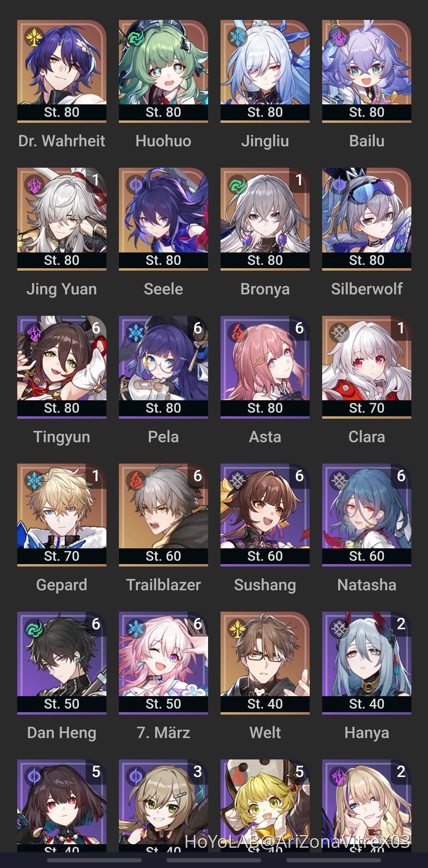The image size is (428, 868).
Task: Tap Jingliu's Ice element icon
Action: click(237, 37)
